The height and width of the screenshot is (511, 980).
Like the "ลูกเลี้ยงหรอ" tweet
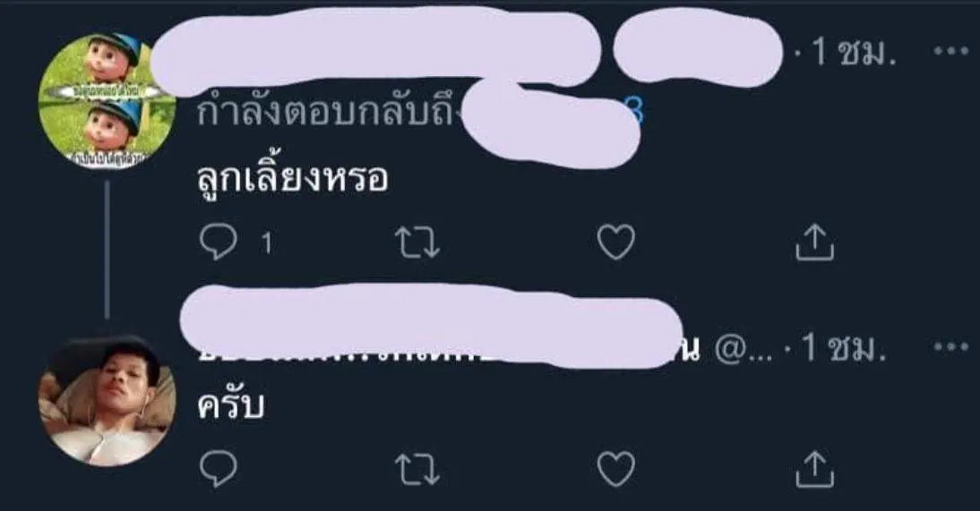click(615, 243)
